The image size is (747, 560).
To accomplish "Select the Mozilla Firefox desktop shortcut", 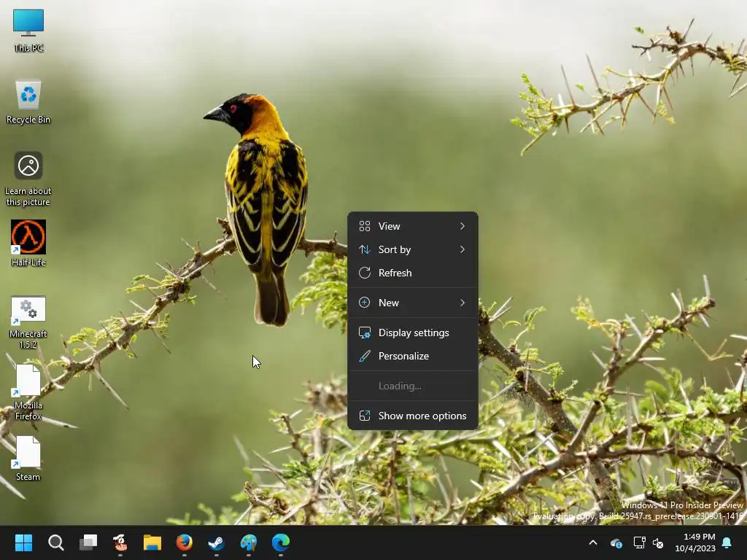I will tap(28, 393).
